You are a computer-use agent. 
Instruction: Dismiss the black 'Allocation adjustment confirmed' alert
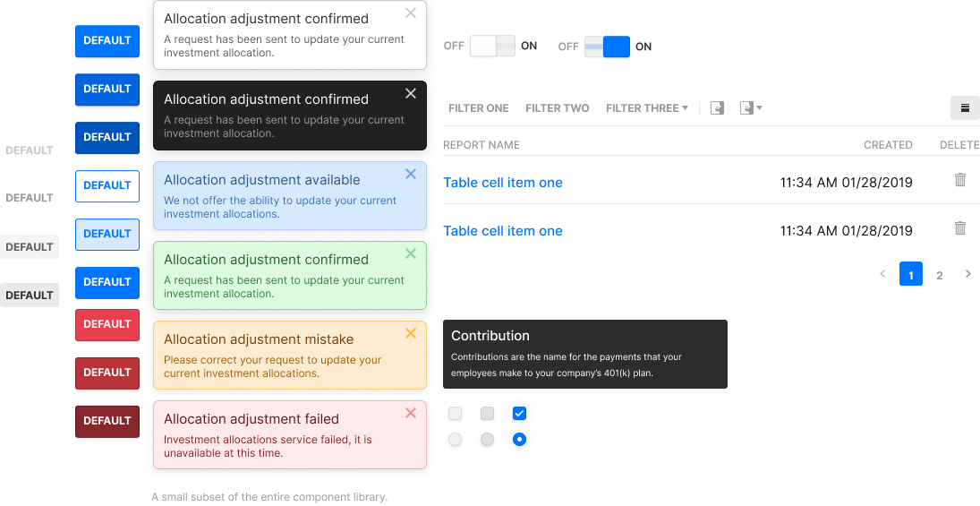pos(411,94)
